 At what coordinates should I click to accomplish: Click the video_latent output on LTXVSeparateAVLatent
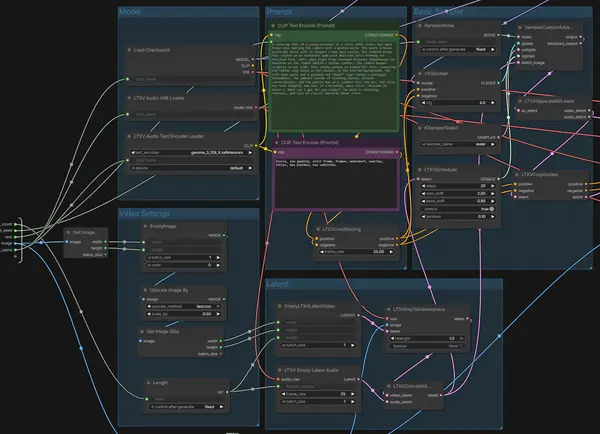click(x=589, y=111)
